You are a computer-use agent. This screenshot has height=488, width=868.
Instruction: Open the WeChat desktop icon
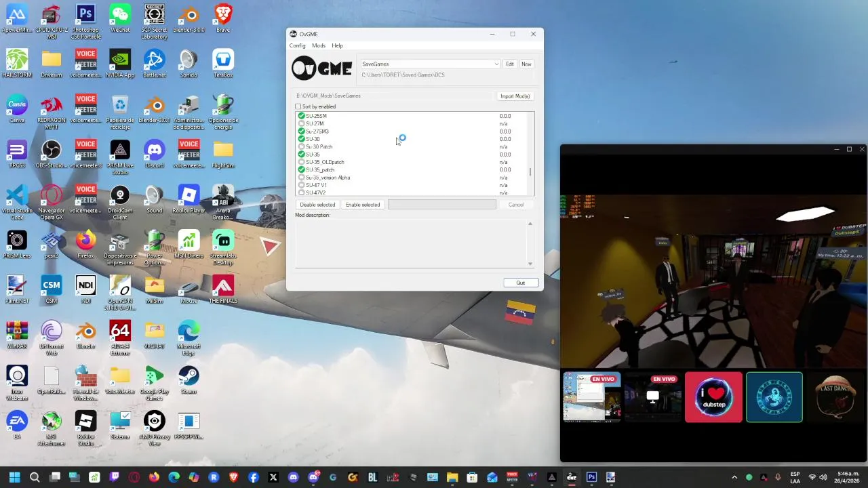click(x=120, y=19)
